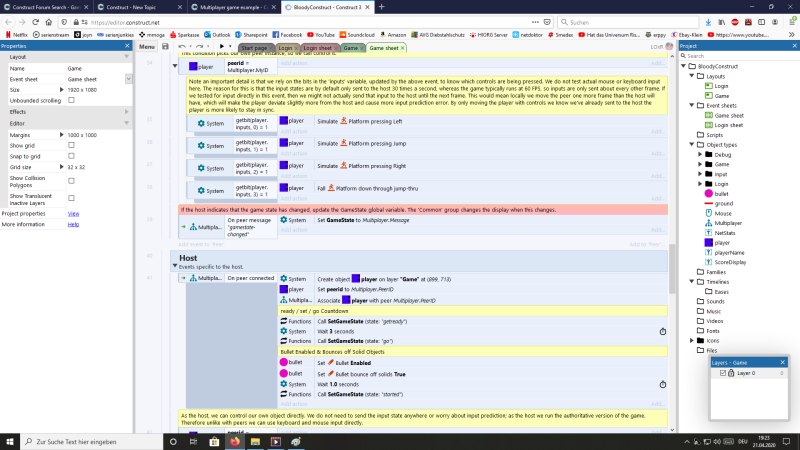Screen dimensions: 800x450
Task: Save the project with the floppy disk icon
Action: pyautogui.click(x=165, y=47)
